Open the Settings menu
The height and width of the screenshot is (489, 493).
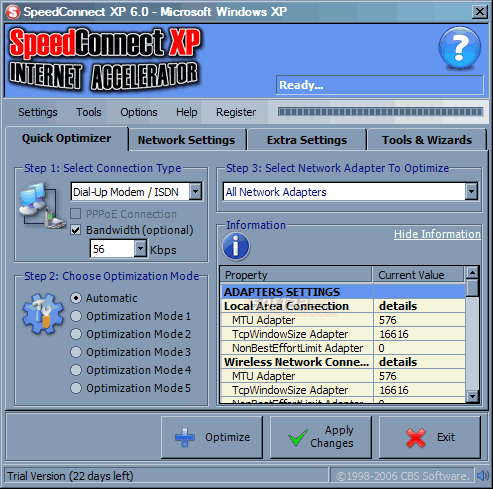click(x=38, y=112)
